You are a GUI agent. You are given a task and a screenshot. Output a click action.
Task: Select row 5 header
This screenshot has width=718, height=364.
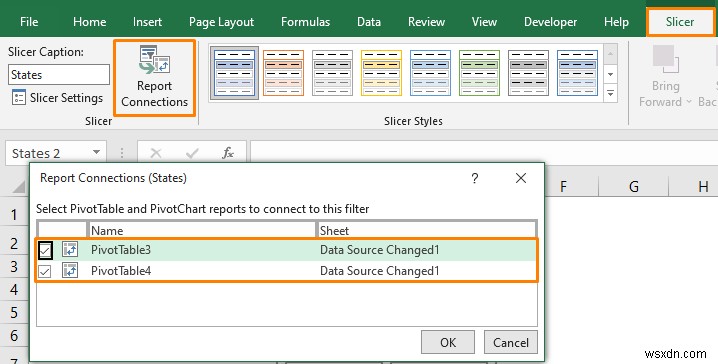[14, 312]
